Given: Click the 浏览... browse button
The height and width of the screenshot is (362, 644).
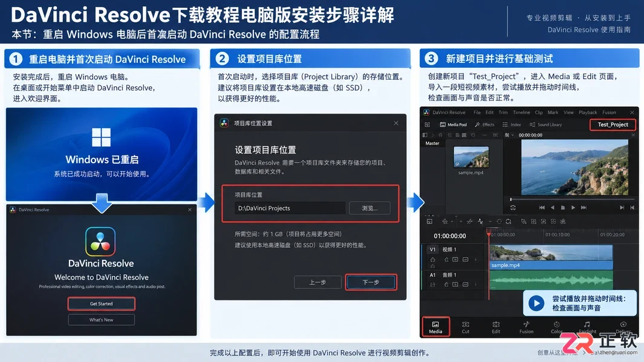Looking at the screenshot, I should click(x=369, y=208).
